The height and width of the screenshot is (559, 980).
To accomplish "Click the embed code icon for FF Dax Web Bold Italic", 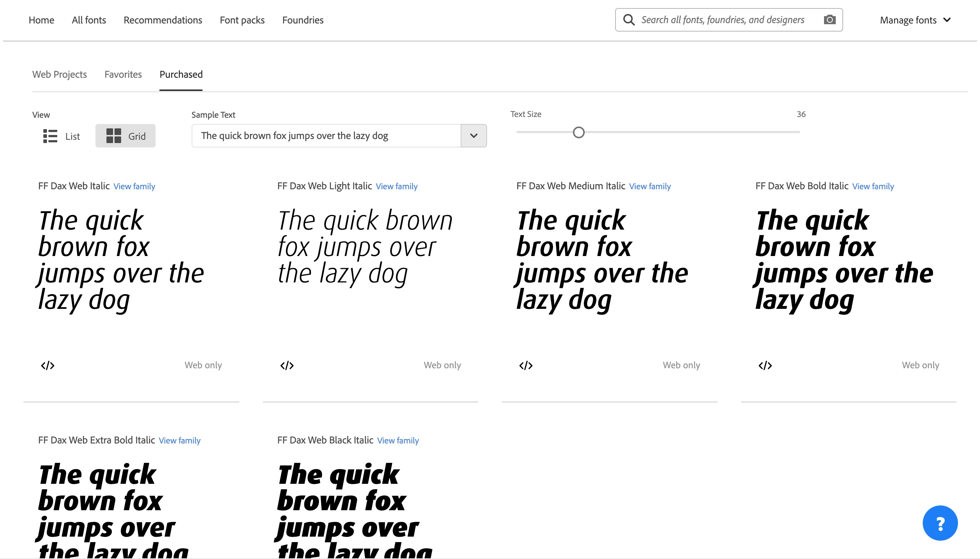I will pos(765,365).
